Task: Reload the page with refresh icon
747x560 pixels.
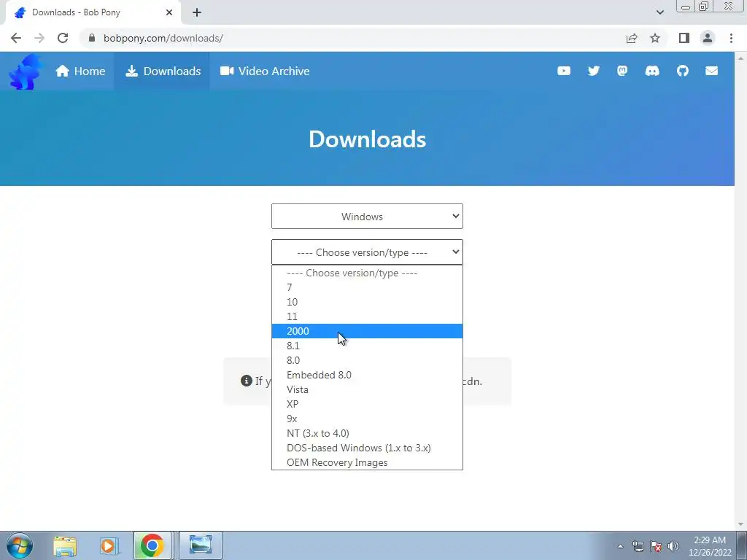Action: 63,38
